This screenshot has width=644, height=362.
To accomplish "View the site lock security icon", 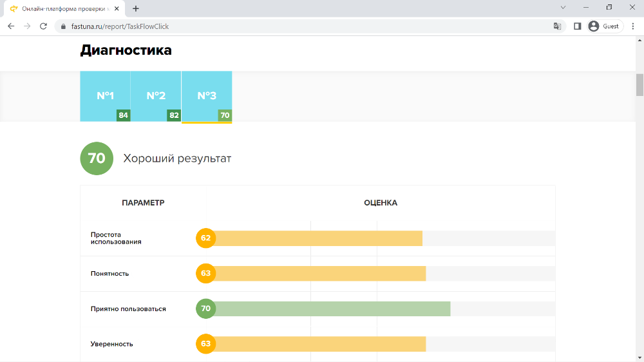I will tap(63, 26).
